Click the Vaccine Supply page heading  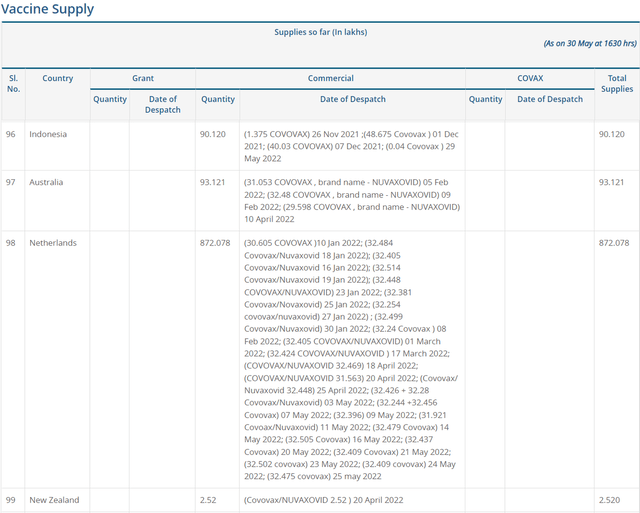click(49, 10)
